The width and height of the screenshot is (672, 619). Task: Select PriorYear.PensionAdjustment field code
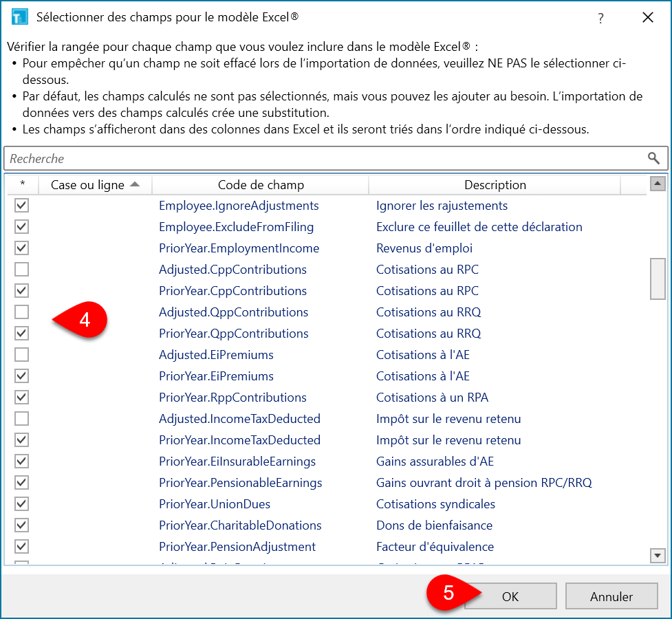pos(237,547)
